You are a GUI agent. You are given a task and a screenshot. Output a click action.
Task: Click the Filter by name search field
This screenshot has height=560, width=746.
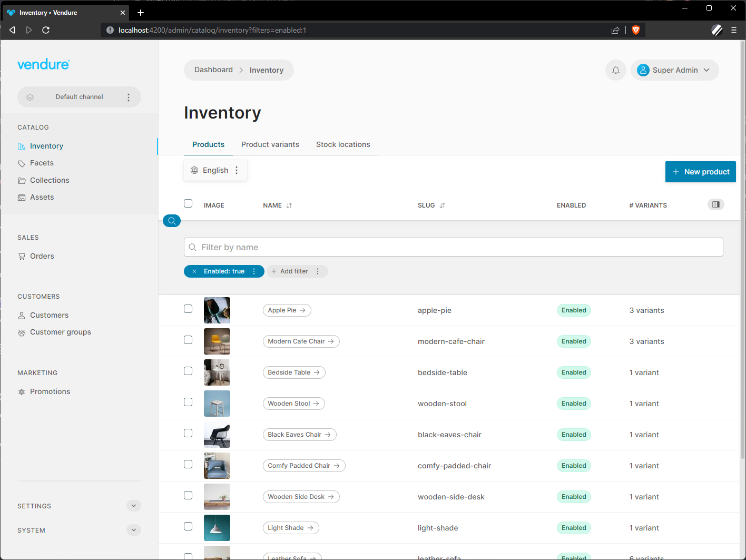pos(453,247)
